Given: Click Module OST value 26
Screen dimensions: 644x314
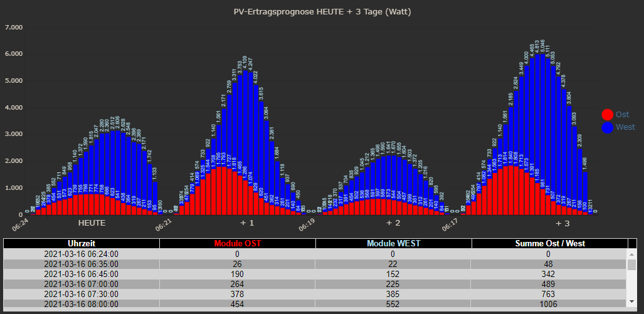Looking at the screenshot, I should coord(238,264).
